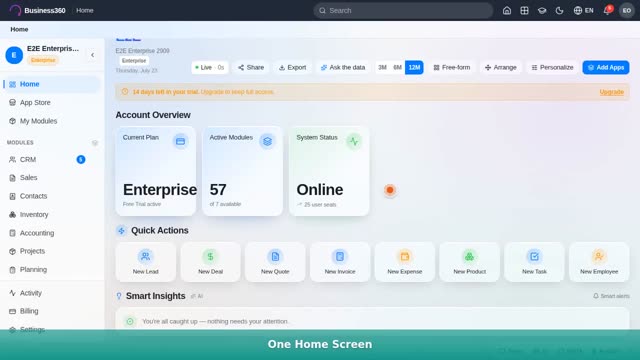The height and width of the screenshot is (360, 640).
Task: Open Activity in the sidebar
Action: [51, 293]
